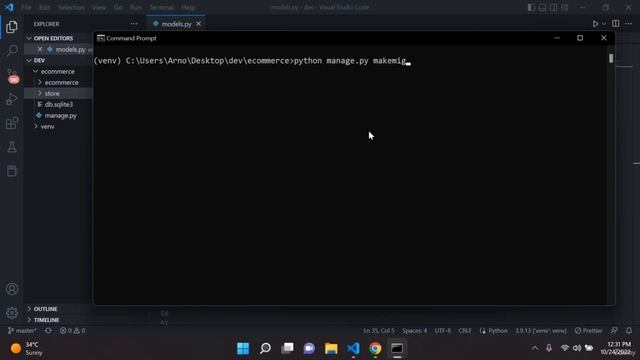This screenshot has height=360, width=640.
Task: Toggle secondary side bar layout icon
Action: [x=553, y=7]
